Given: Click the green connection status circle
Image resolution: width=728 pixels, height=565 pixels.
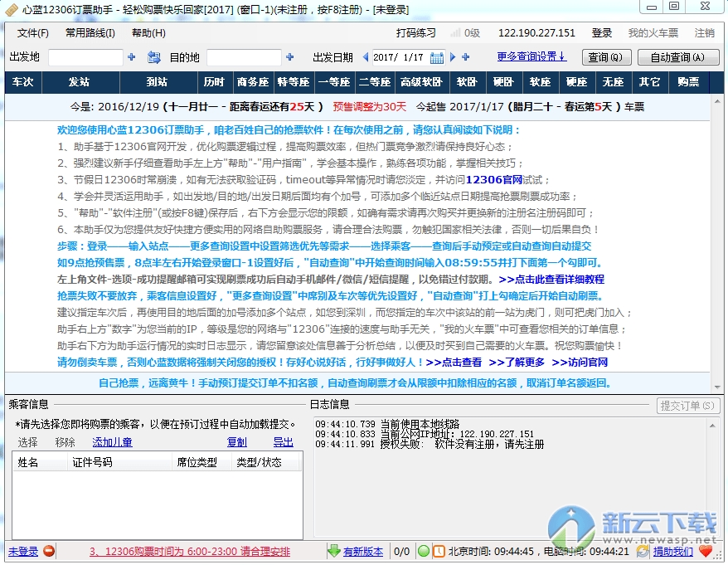Looking at the screenshot, I should click(x=424, y=551).
